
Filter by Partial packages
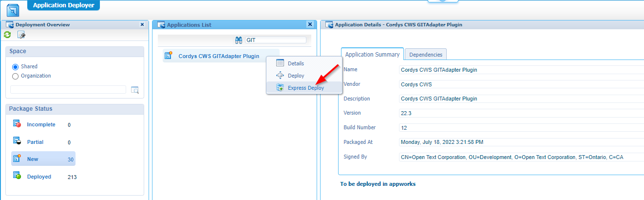coord(35,142)
